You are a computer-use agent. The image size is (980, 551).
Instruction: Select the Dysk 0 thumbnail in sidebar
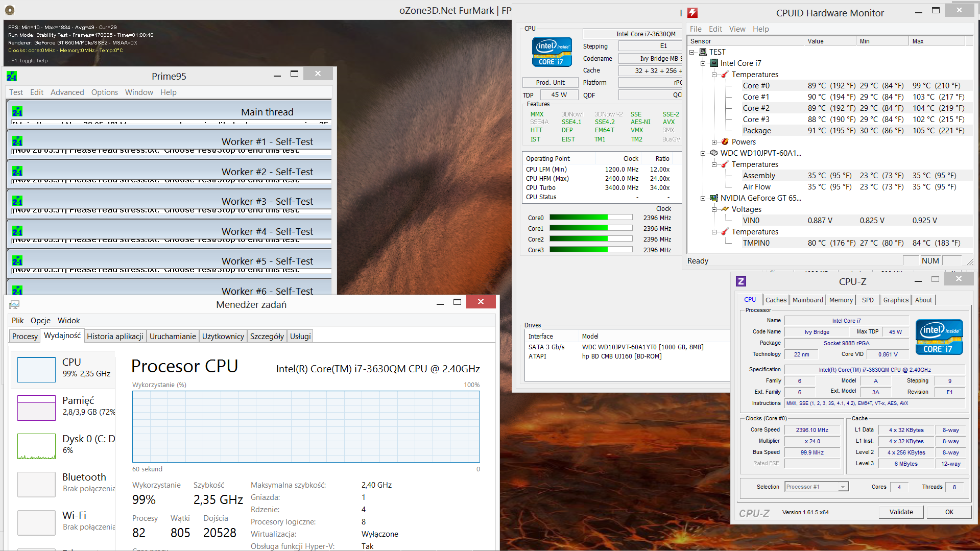(36, 446)
